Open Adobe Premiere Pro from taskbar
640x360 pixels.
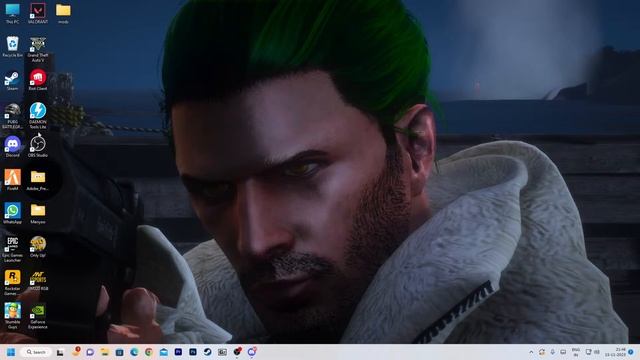pos(178,352)
